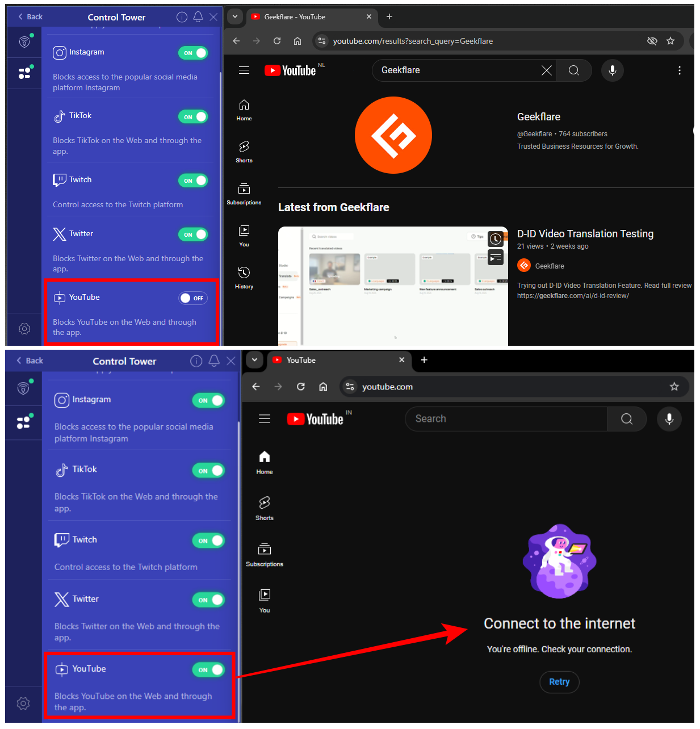Turn off the YouTube switch showing ON
The width and height of the screenshot is (700, 729).
click(x=209, y=670)
